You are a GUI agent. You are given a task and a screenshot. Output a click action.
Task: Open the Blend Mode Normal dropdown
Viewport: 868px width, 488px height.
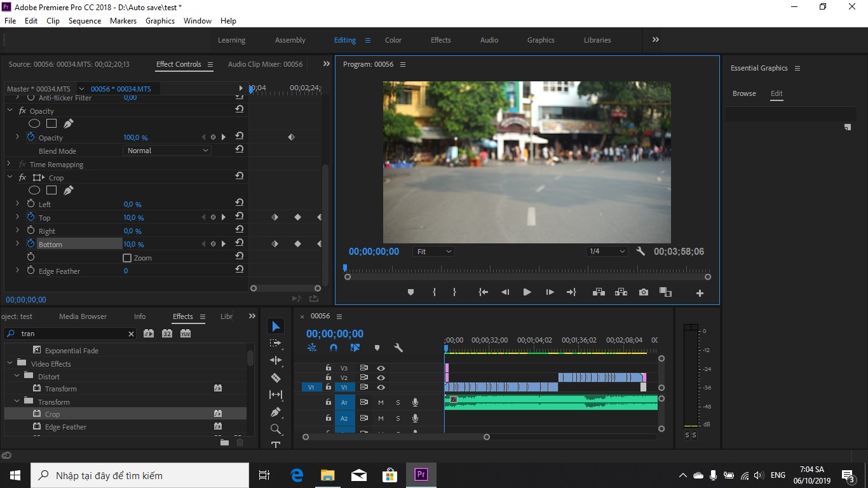(x=167, y=151)
